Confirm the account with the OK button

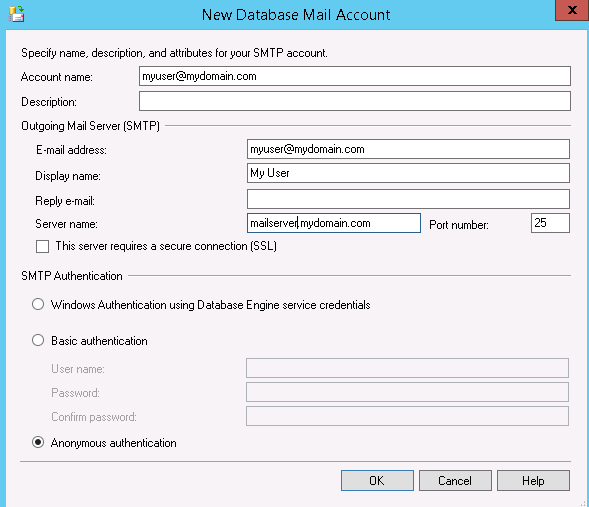pos(377,480)
